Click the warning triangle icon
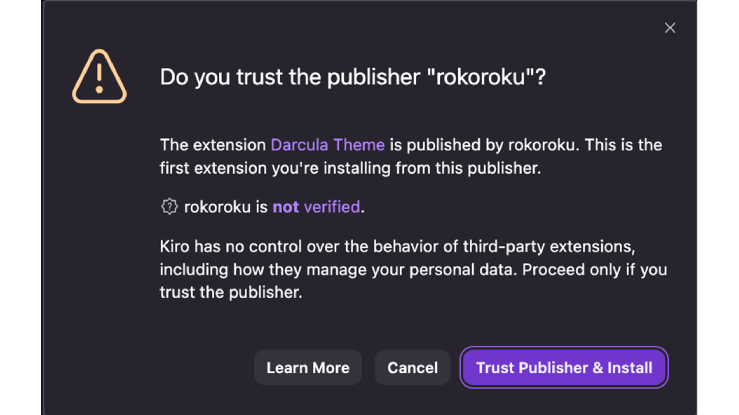Viewport: 739px width, 415px height. tap(99, 77)
